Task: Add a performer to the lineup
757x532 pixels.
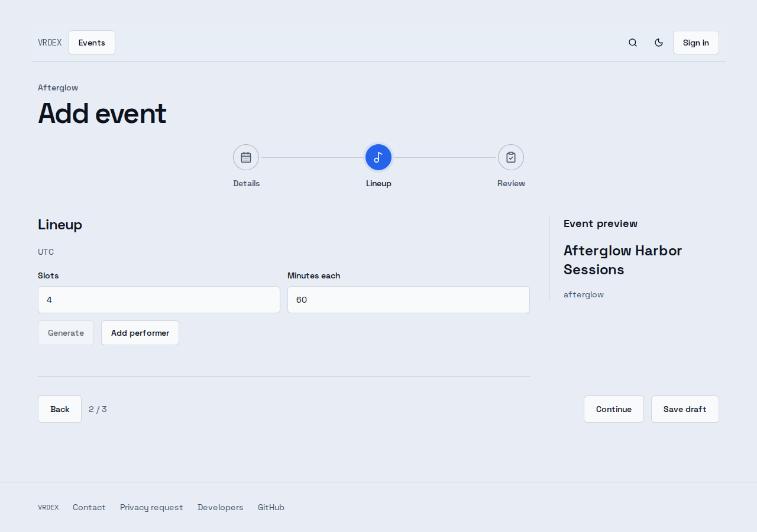Action: pos(140,333)
